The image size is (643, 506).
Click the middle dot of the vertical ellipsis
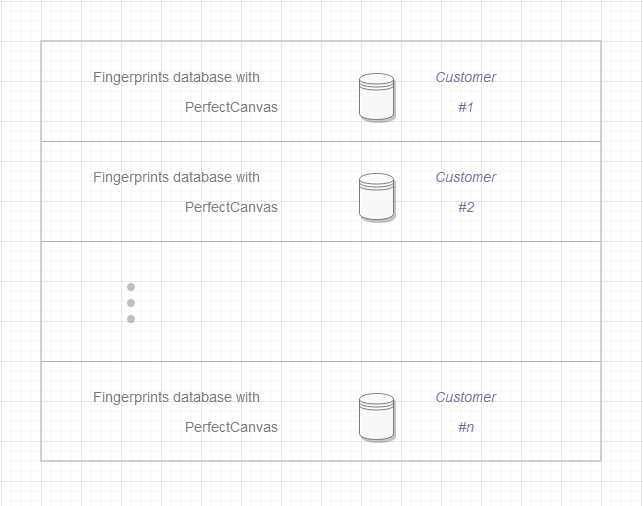click(x=131, y=303)
